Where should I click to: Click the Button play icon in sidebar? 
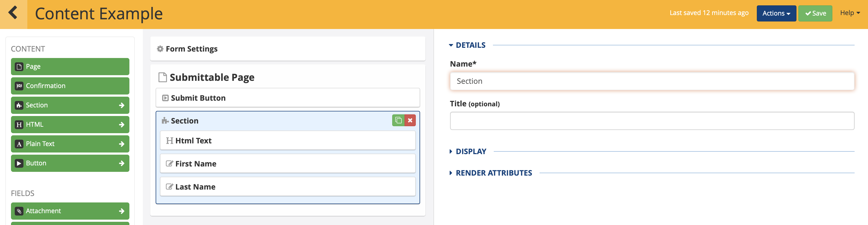pos(19,163)
